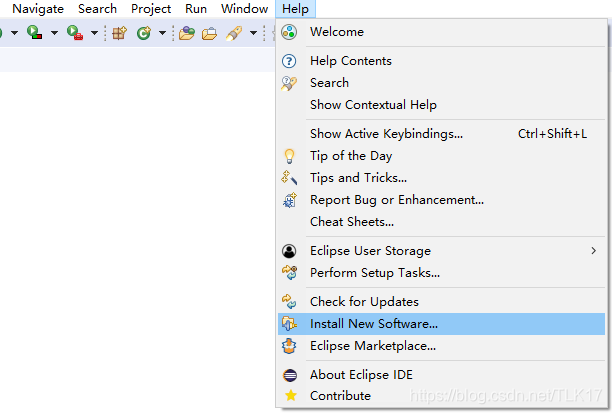Click the About Eclipse IDE logo icon

(290, 375)
